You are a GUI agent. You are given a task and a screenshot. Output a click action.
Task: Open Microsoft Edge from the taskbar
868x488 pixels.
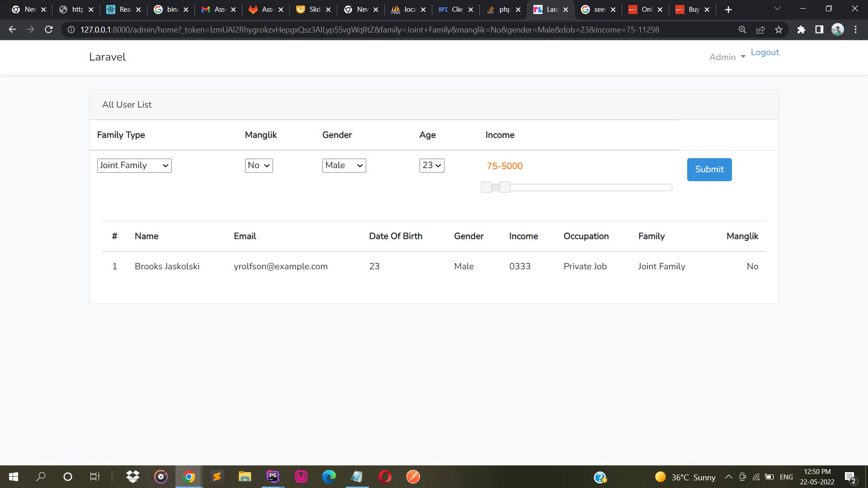(329, 477)
